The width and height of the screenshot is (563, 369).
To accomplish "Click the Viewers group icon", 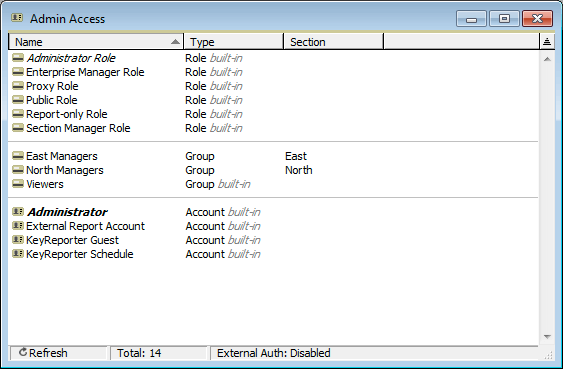I will click(18, 184).
